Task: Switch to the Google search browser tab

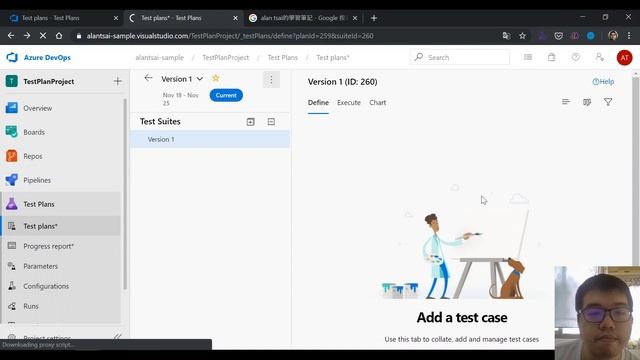Action: (303, 18)
